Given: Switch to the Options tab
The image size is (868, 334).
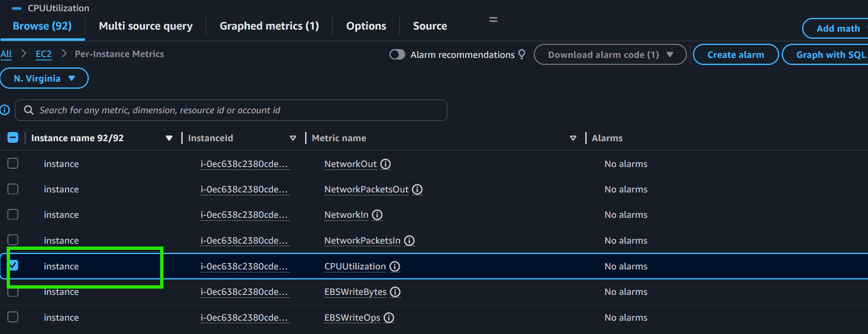Looking at the screenshot, I should 366,26.
